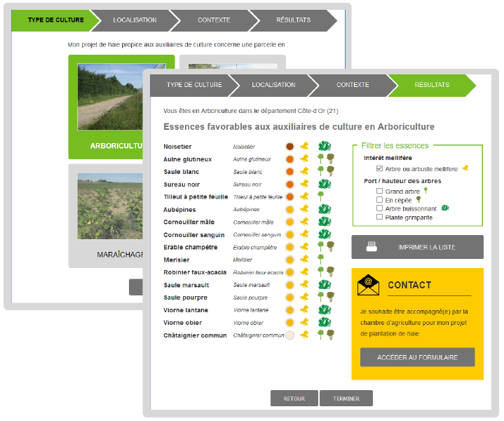Click the Accéder au formulaire button

[x=417, y=357]
